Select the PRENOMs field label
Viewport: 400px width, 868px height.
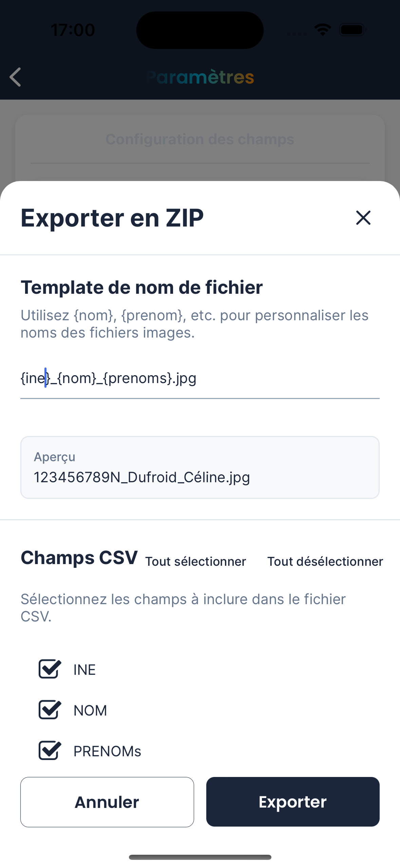tap(107, 751)
